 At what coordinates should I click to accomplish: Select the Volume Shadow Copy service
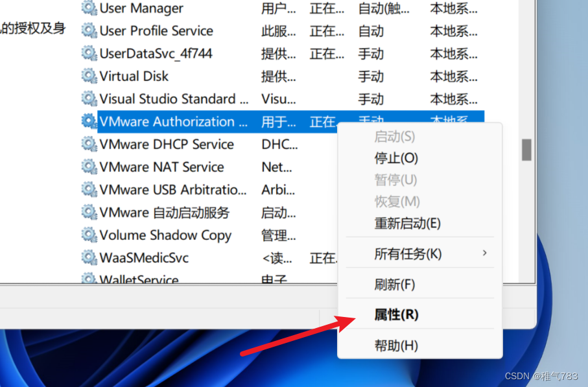(x=165, y=235)
